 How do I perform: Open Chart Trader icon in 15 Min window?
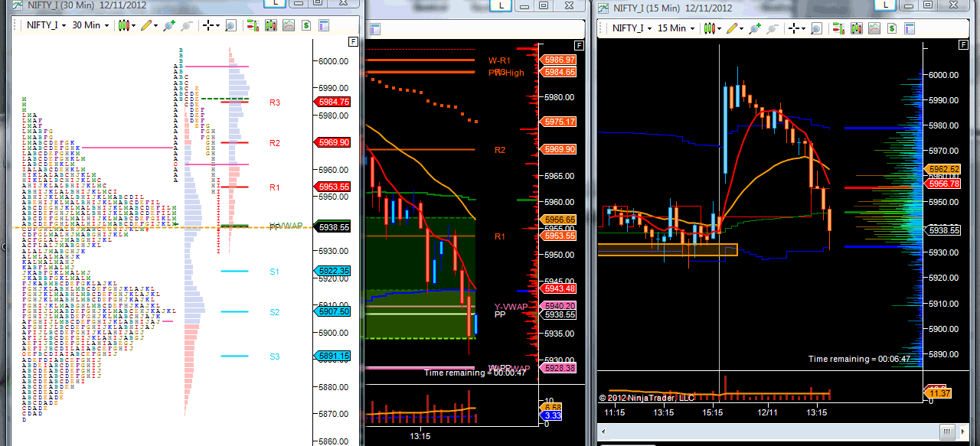838,28
